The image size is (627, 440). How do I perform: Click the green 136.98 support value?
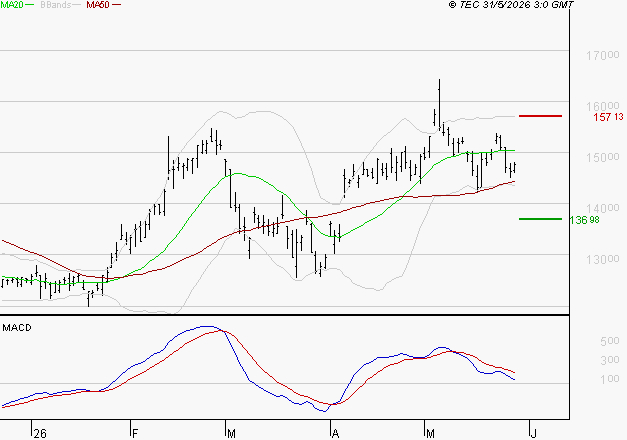click(584, 220)
